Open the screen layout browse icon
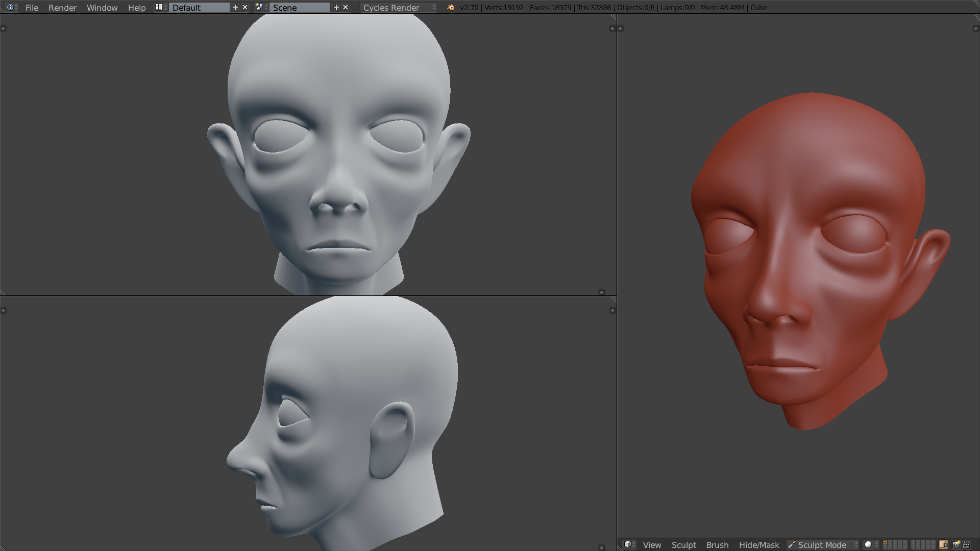980x551 pixels. 161,7
